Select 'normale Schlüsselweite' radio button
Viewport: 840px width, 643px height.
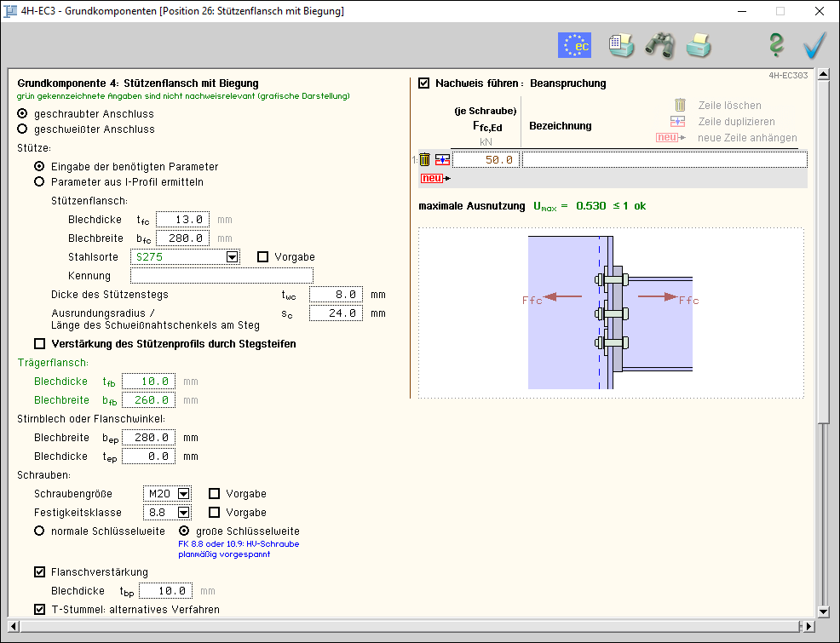39,530
